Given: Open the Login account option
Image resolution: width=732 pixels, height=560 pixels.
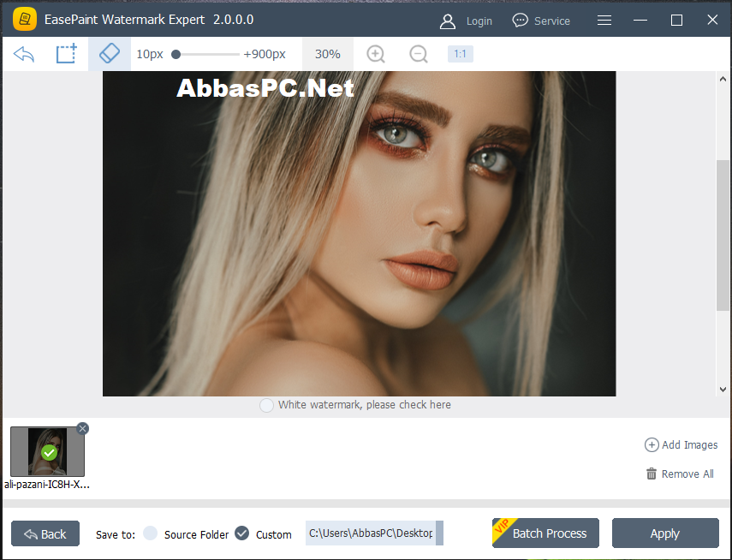Looking at the screenshot, I should [x=479, y=21].
